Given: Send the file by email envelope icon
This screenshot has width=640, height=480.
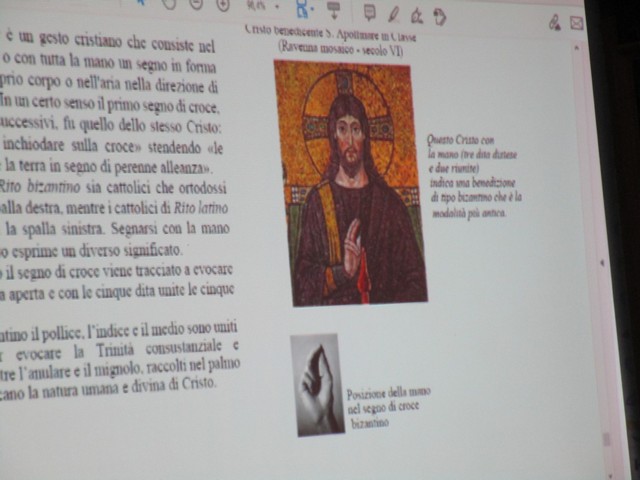Looking at the screenshot, I should click(x=576, y=23).
